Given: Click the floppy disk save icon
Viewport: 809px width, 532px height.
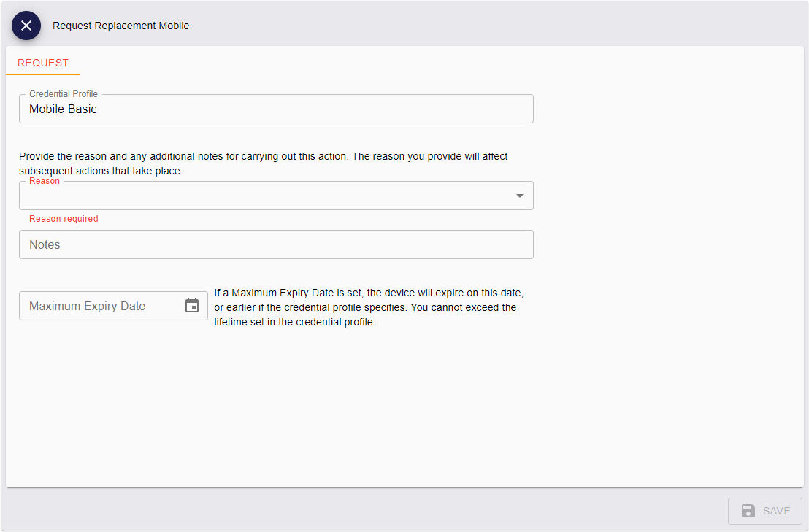Looking at the screenshot, I should click(x=748, y=511).
